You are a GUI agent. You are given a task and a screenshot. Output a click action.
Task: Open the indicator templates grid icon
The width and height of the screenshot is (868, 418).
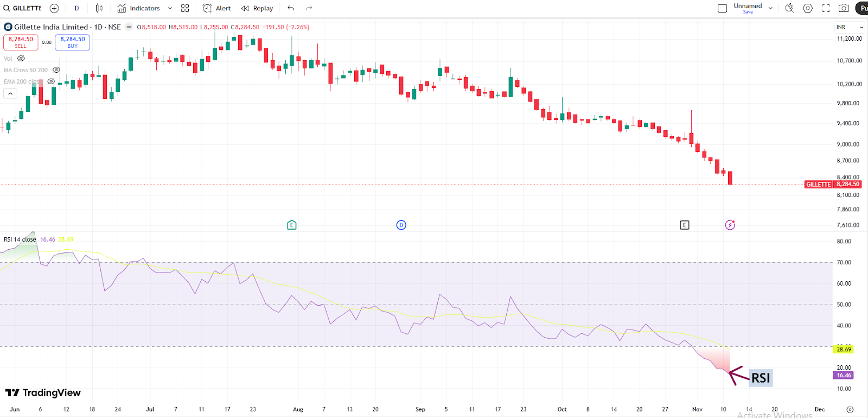[x=185, y=8]
